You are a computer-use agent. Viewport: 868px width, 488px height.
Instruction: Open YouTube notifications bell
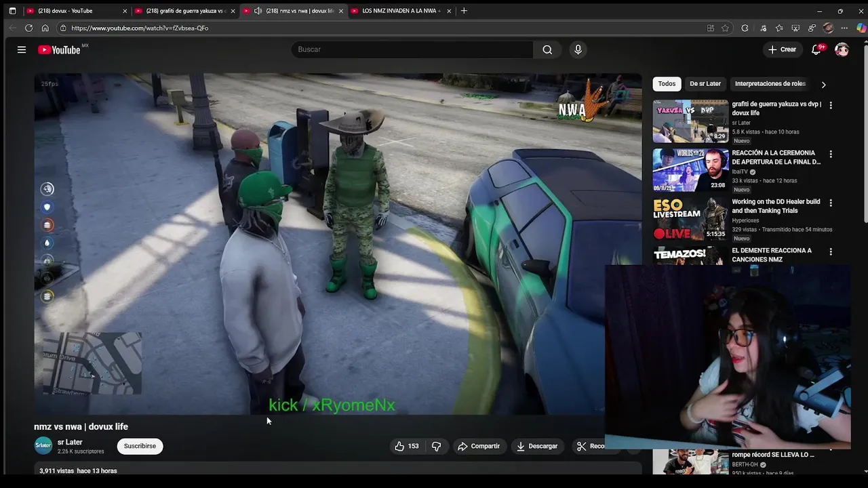point(816,49)
